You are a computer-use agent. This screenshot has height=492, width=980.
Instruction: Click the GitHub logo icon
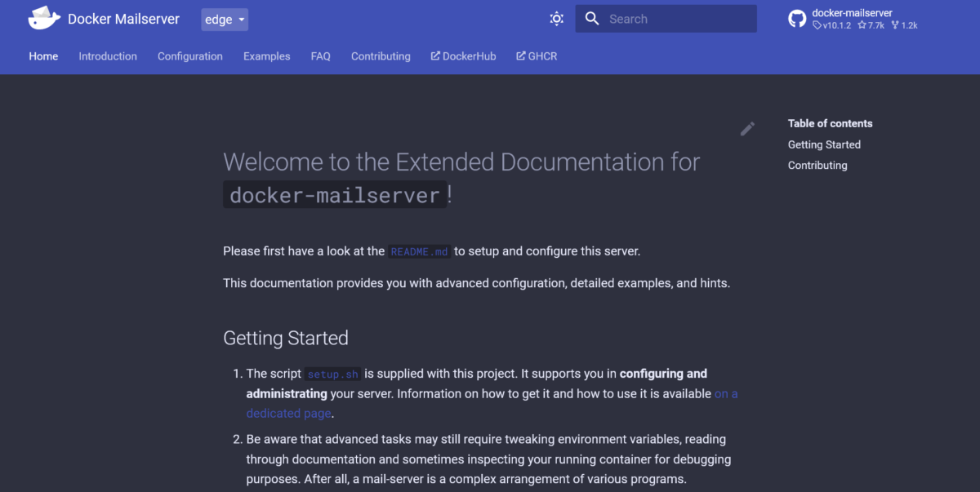click(x=797, y=19)
